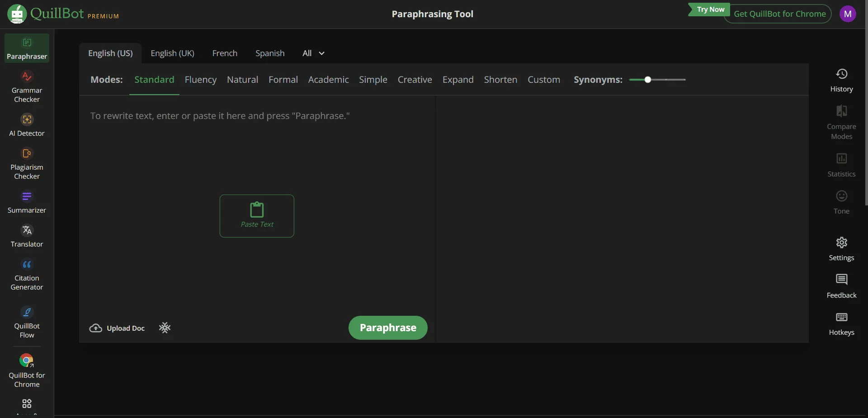Choose the Expand mode
Image resolution: width=868 pixels, height=418 pixels.
tap(458, 80)
